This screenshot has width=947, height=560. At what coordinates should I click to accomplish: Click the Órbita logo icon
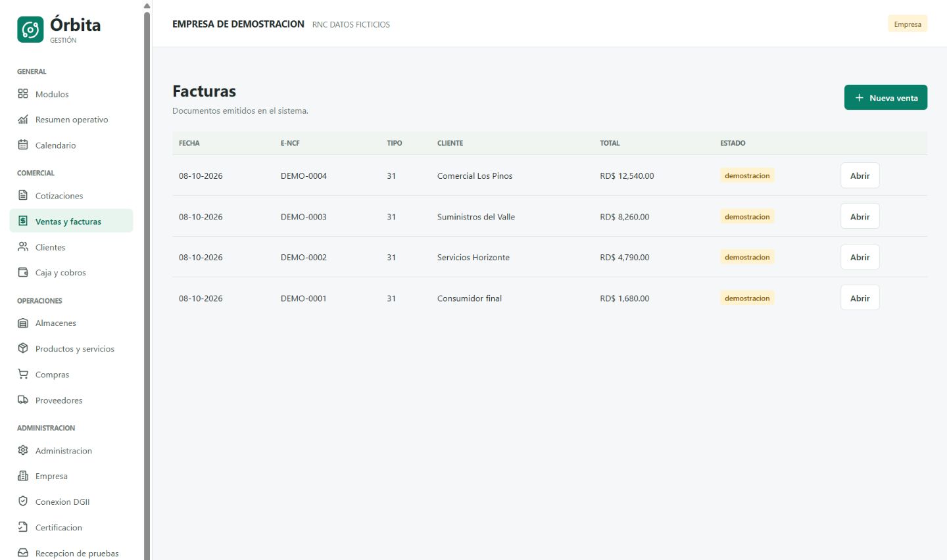pyautogui.click(x=30, y=30)
